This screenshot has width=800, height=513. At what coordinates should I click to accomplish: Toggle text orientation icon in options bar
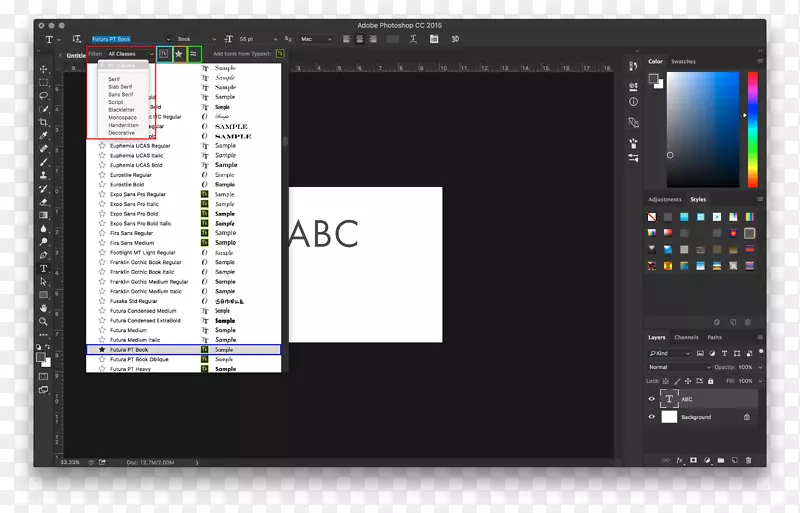click(x=77, y=39)
